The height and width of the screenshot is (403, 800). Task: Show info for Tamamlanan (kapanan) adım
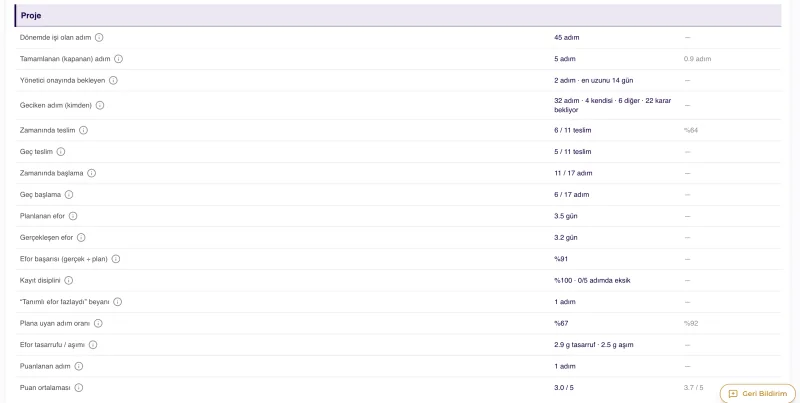tap(118, 59)
